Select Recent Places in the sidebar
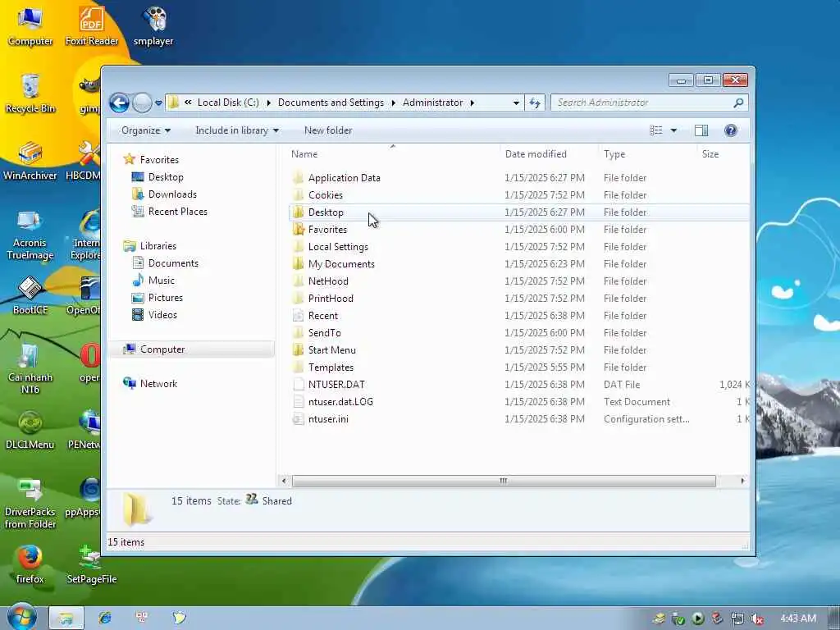The height and width of the screenshot is (630, 840). (177, 211)
